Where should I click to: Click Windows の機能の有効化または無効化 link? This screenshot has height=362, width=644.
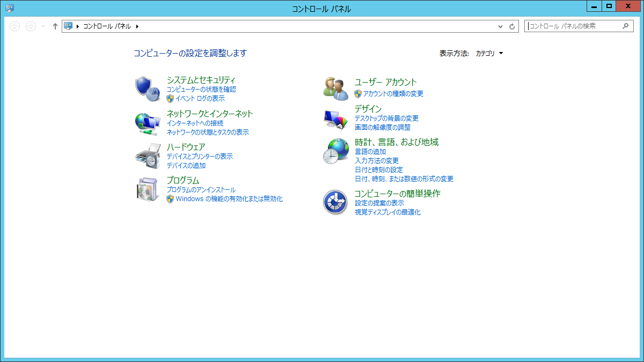pos(229,199)
